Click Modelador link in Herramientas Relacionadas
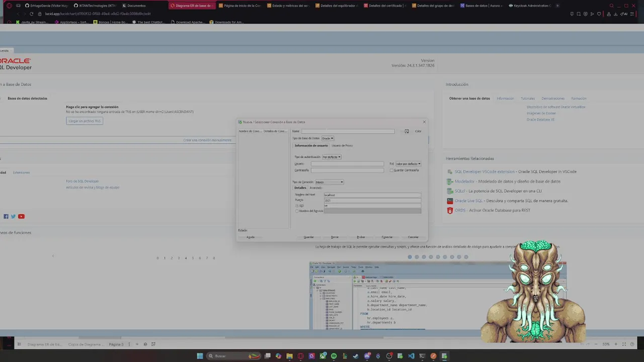 pyautogui.click(x=464, y=181)
